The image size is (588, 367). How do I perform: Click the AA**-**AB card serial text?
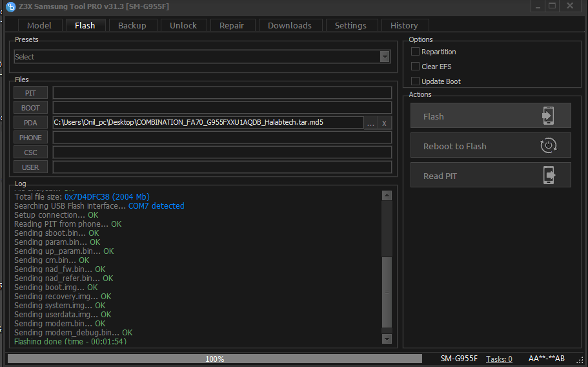pos(547,359)
